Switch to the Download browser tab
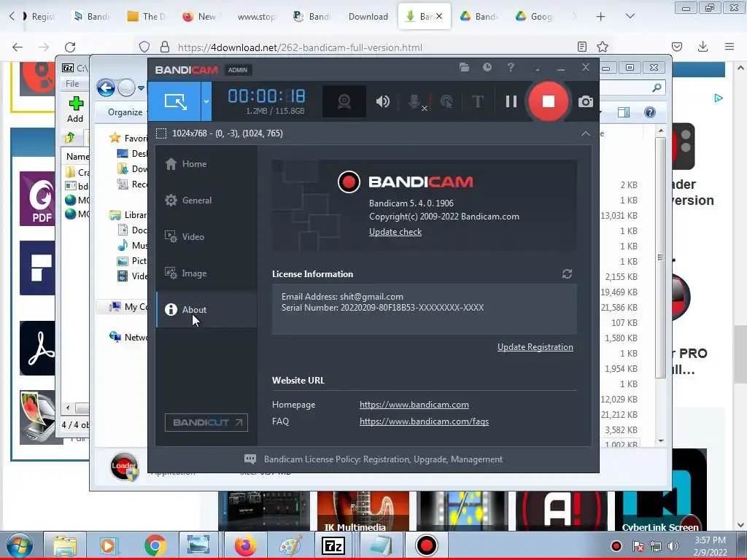 point(368,17)
